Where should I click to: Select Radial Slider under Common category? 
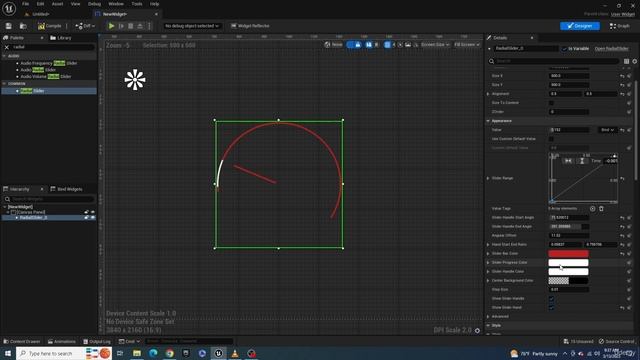click(32, 91)
